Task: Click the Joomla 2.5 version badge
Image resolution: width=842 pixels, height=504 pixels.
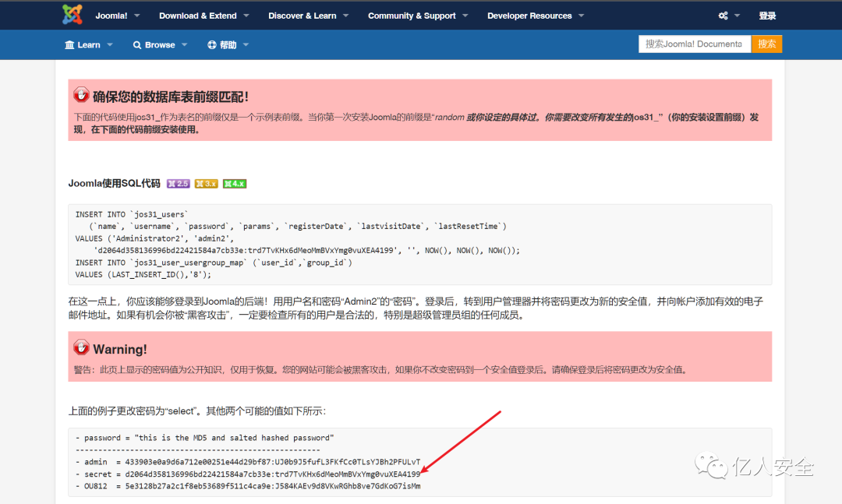Action: coord(179,184)
